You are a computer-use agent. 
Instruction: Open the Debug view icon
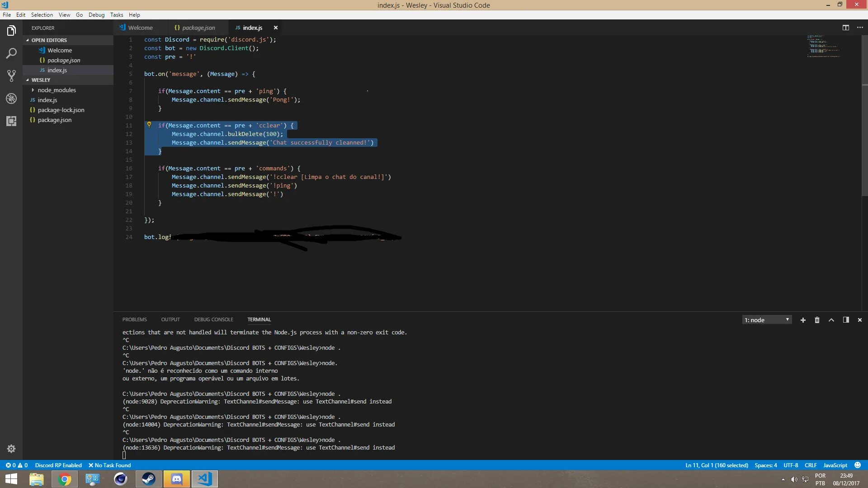[x=11, y=99]
